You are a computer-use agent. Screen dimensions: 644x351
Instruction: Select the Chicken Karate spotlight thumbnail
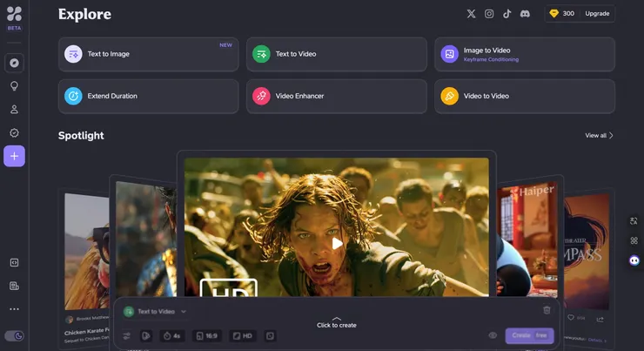(x=87, y=251)
